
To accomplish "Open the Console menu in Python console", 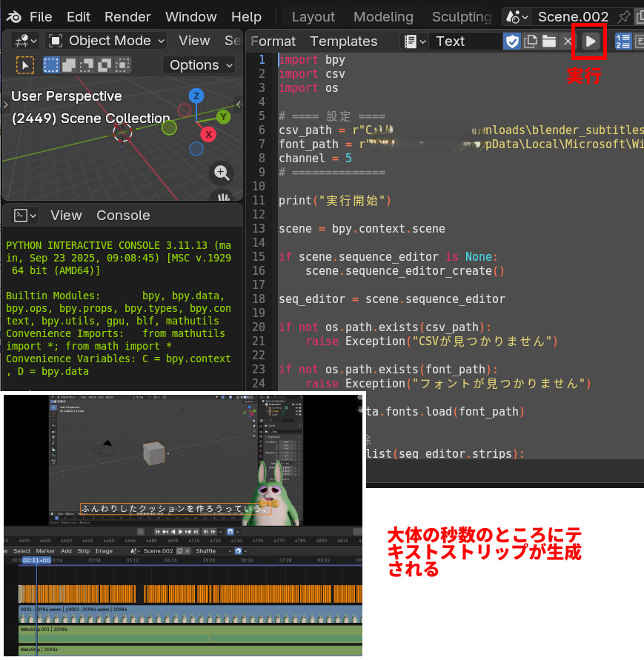I will coord(123,216).
